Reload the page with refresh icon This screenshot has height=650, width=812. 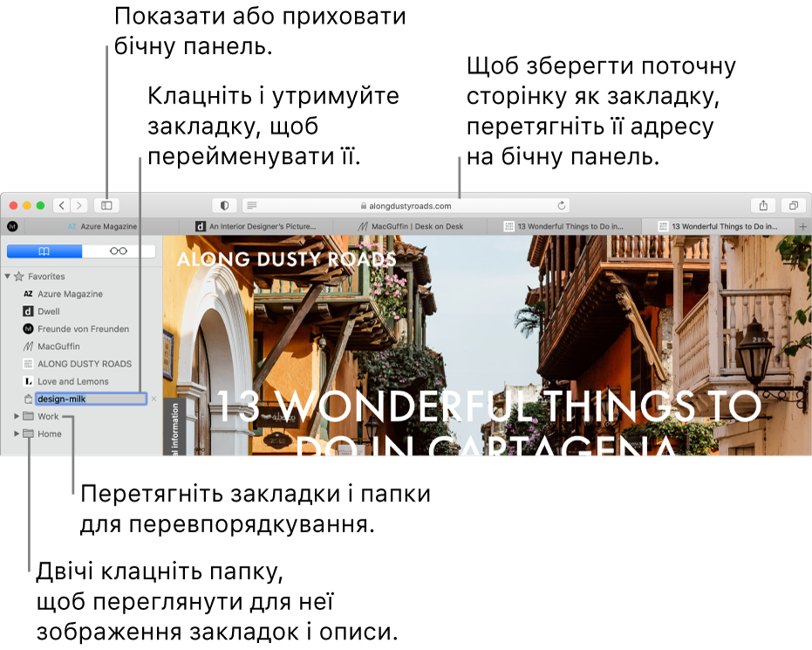pos(562,206)
